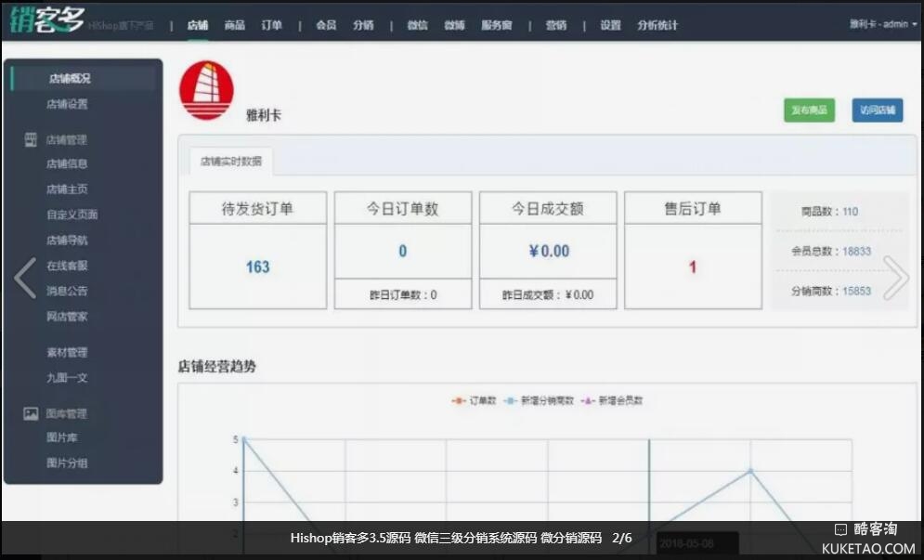924x560 pixels.
Task: Click the 店铺经营趋势 heading
Action: coord(217,367)
